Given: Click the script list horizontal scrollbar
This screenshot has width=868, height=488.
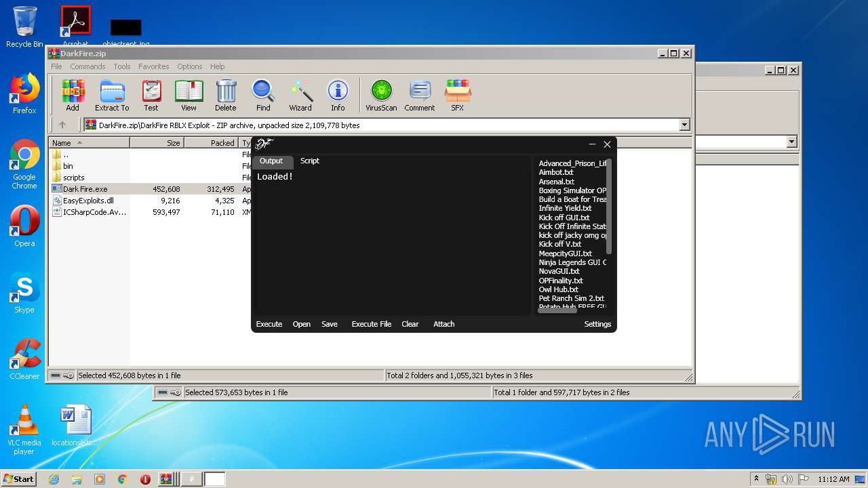Looking at the screenshot, I should pos(557,310).
